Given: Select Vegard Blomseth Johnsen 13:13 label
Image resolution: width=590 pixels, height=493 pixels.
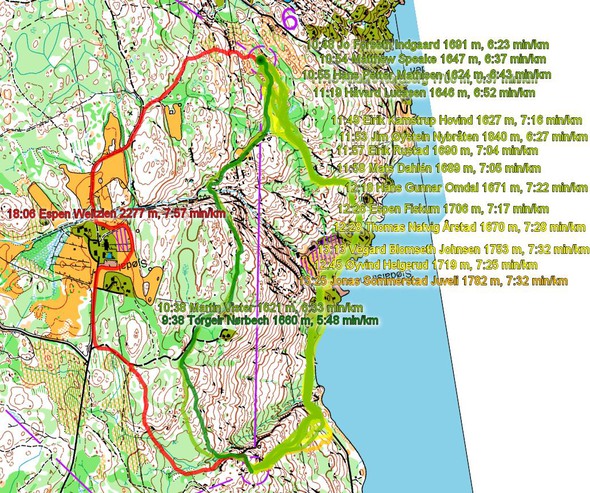Looking at the screenshot, I should [454, 249].
